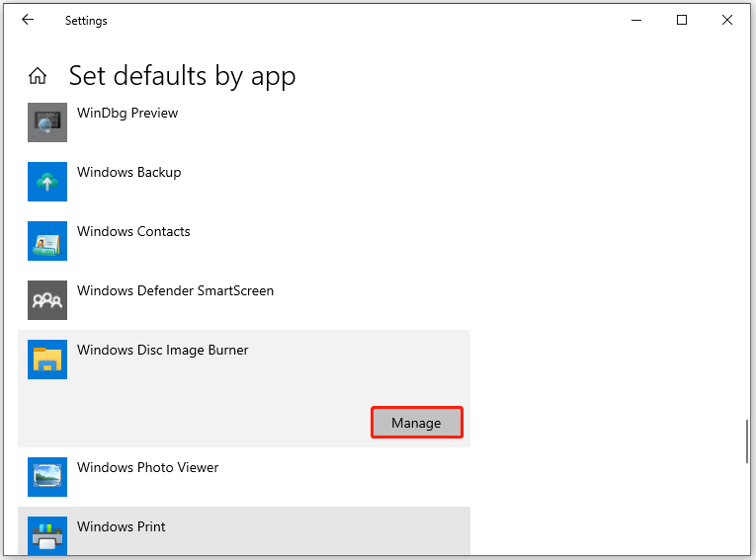This screenshot has width=756, height=560.
Task: Select the Windows Print printer icon
Action: pos(47,536)
